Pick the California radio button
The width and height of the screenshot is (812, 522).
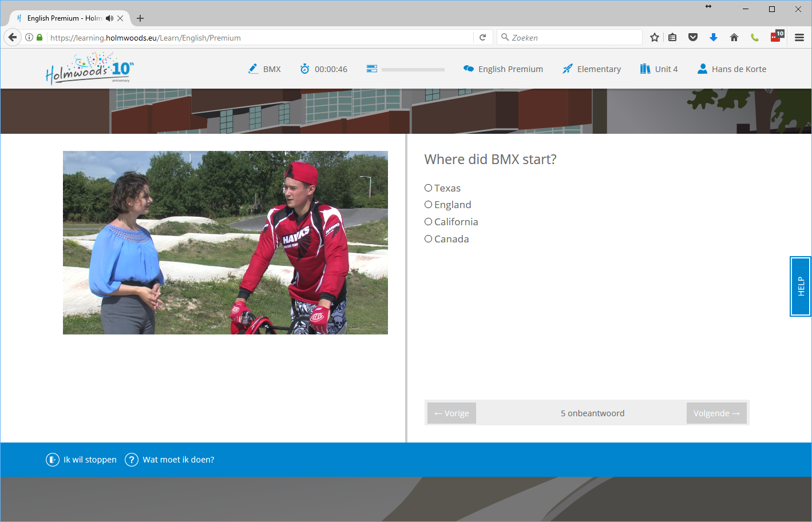[428, 222]
